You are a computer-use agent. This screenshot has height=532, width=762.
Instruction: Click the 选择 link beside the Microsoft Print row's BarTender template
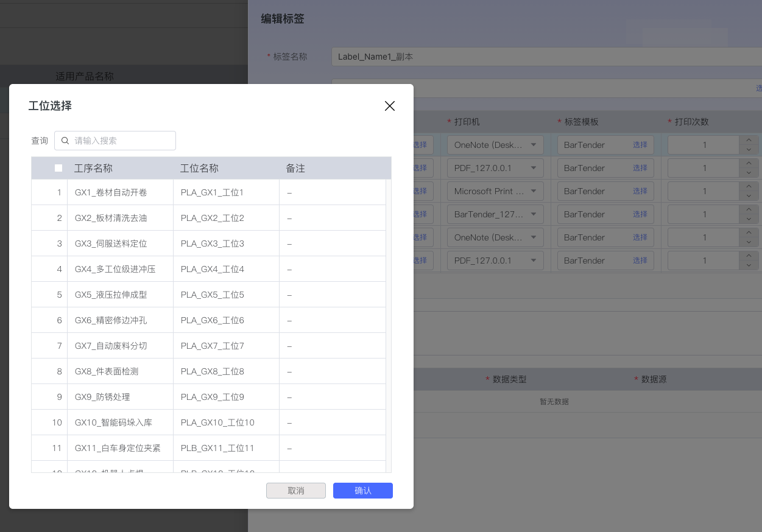coord(640,191)
